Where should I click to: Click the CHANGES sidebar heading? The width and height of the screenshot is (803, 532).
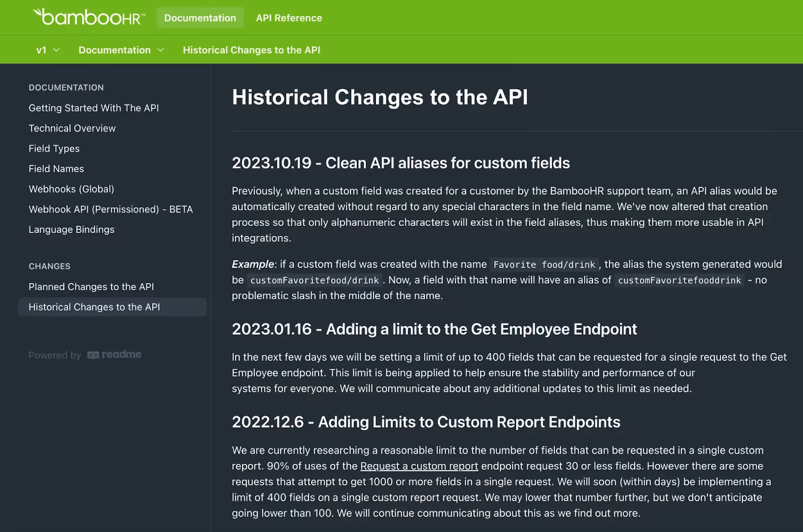click(50, 266)
